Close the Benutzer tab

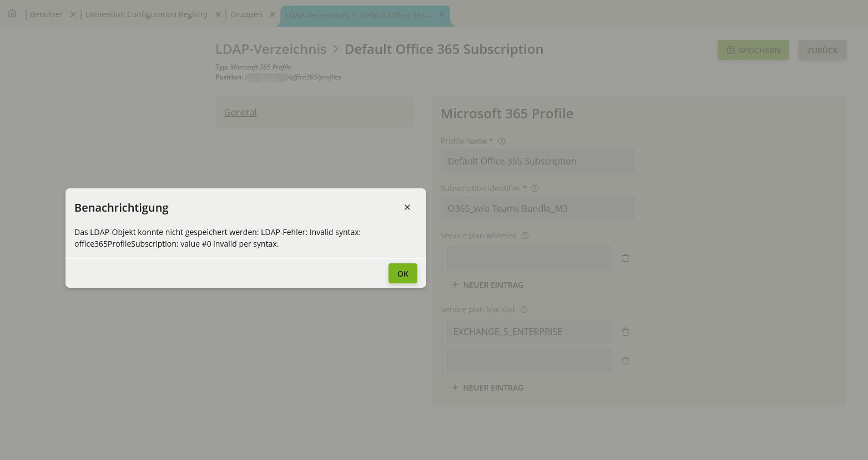pyautogui.click(x=73, y=14)
